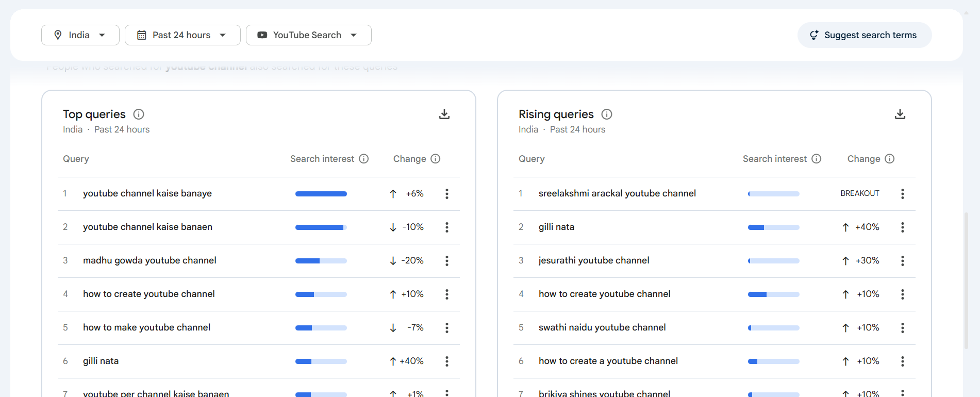Open more options for top query how to create youtube channel
Screen dimensions: 980x397
tap(447, 294)
